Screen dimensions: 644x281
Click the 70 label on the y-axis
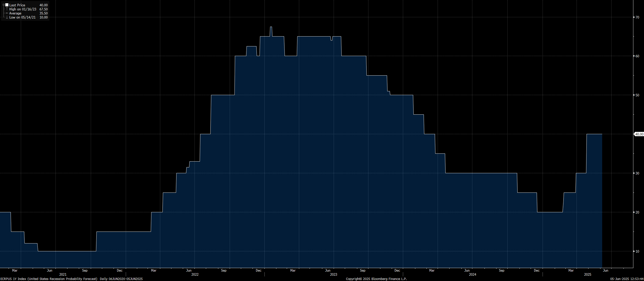[x=637, y=17]
